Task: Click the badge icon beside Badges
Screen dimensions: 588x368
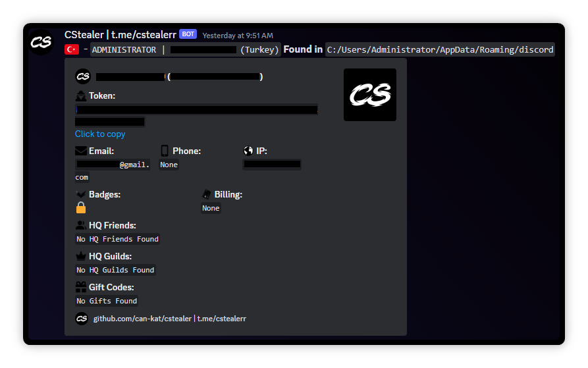Action: coord(80,194)
